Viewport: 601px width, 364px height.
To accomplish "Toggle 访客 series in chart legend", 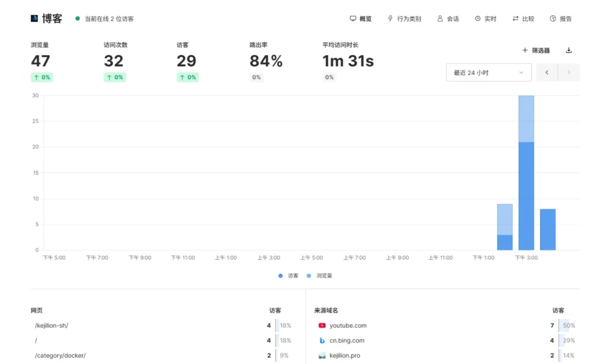I will (x=288, y=275).
